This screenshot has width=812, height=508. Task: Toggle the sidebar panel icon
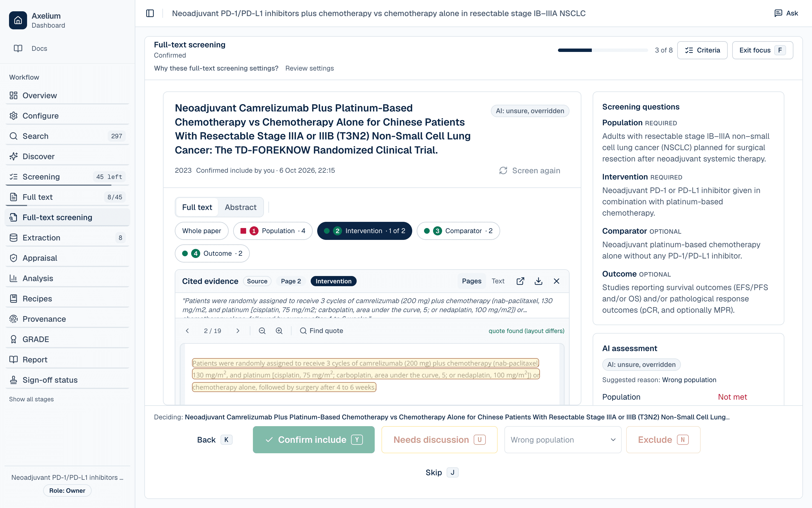coord(150,14)
